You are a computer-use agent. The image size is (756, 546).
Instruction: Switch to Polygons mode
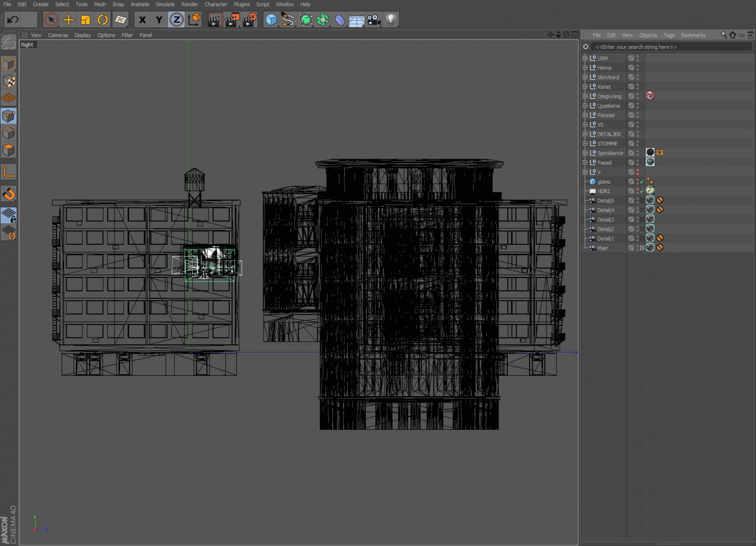coord(8,150)
